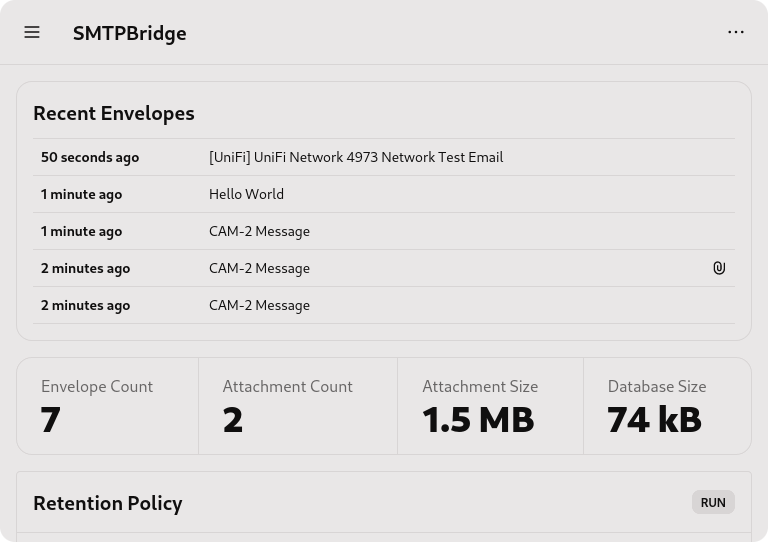Click the Retention Policy heading

coord(108,503)
